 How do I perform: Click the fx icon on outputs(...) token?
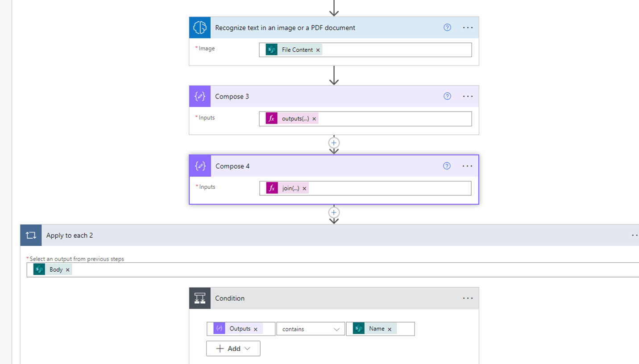click(272, 119)
